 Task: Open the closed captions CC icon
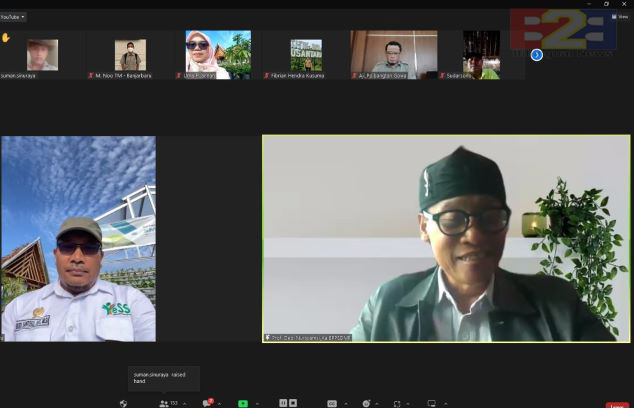coord(332,404)
